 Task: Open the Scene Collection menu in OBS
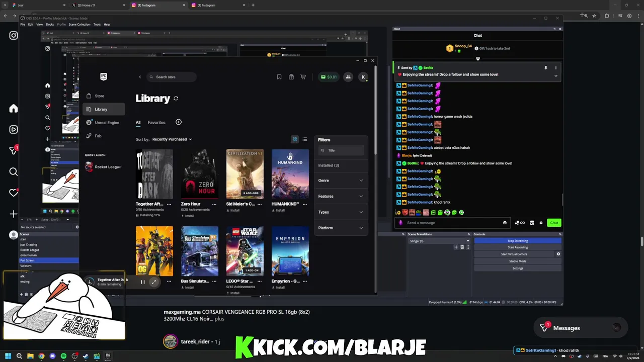coord(79,24)
